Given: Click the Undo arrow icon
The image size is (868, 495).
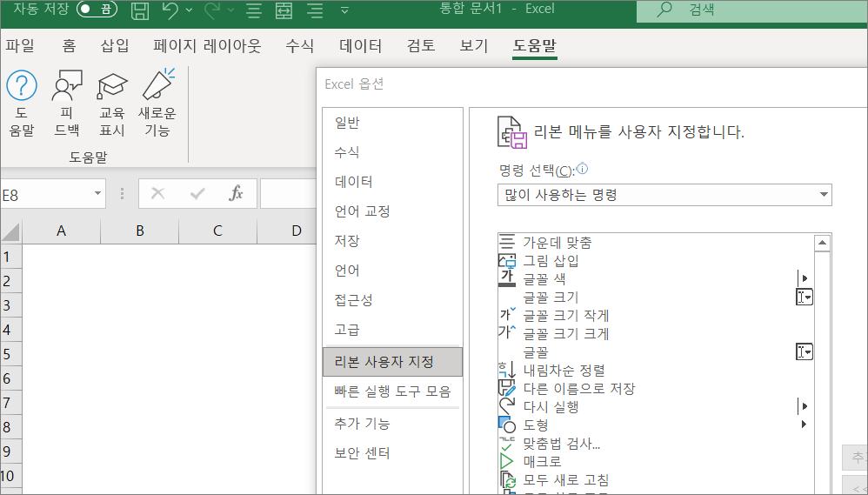Looking at the screenshot, I should 171,10.
